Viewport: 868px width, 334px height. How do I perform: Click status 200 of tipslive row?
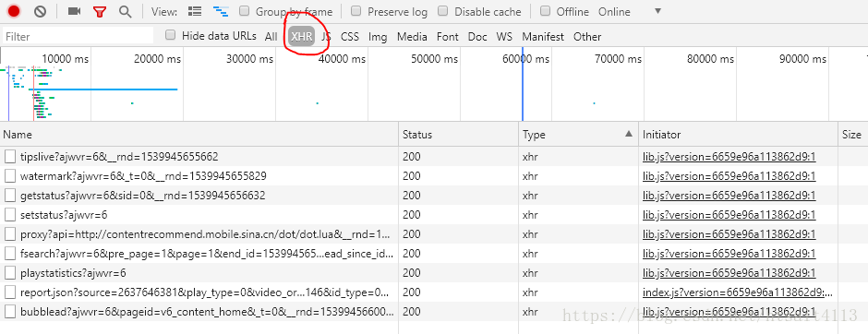[x=411, y=157]
